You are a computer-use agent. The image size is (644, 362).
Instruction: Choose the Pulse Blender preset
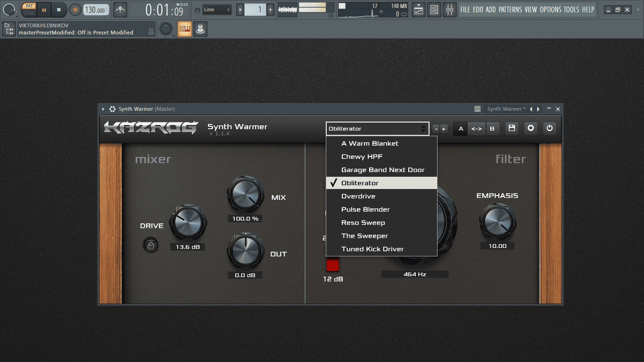tap(381, 209)
